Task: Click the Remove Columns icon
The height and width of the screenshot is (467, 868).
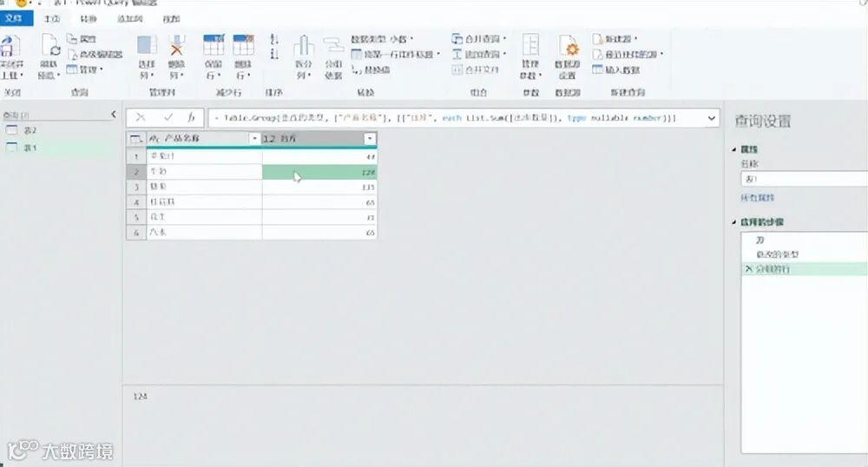Action: tap(176, 45)
